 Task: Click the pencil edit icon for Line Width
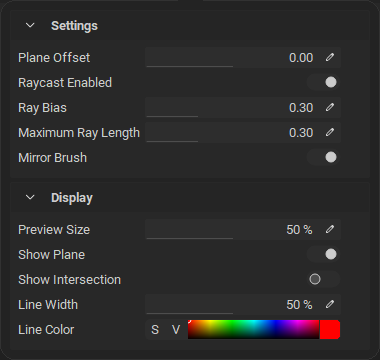[x=330, y=304]
